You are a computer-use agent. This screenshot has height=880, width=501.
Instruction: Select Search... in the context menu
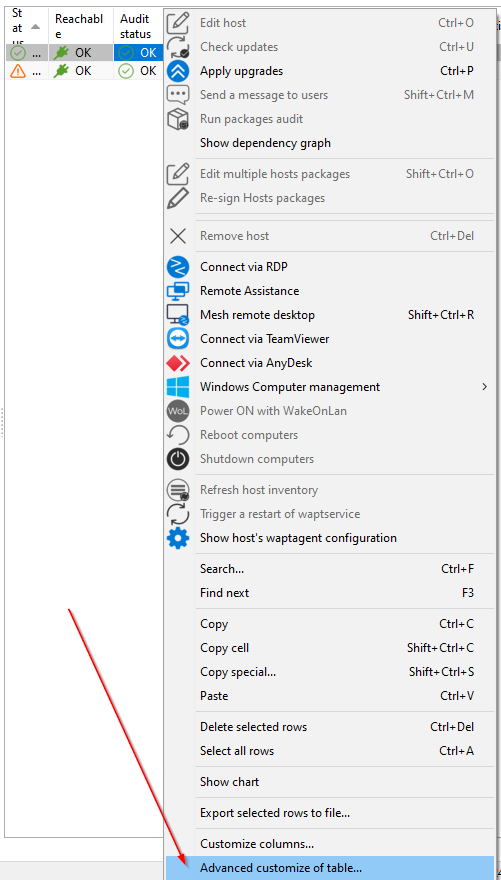[222, 569]
